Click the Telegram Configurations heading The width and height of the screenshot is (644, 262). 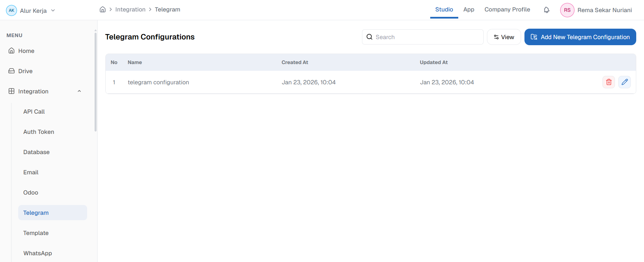coord(150,37)
